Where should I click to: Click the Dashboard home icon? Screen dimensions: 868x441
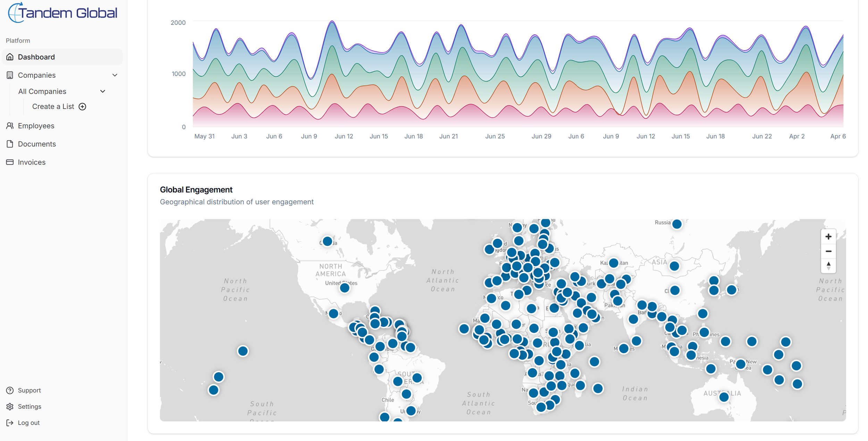coord(10,57)
